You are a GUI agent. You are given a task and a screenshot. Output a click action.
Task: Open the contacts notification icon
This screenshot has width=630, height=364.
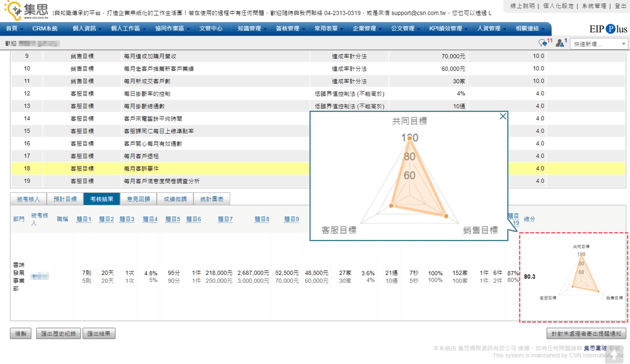tap(560, 43)
